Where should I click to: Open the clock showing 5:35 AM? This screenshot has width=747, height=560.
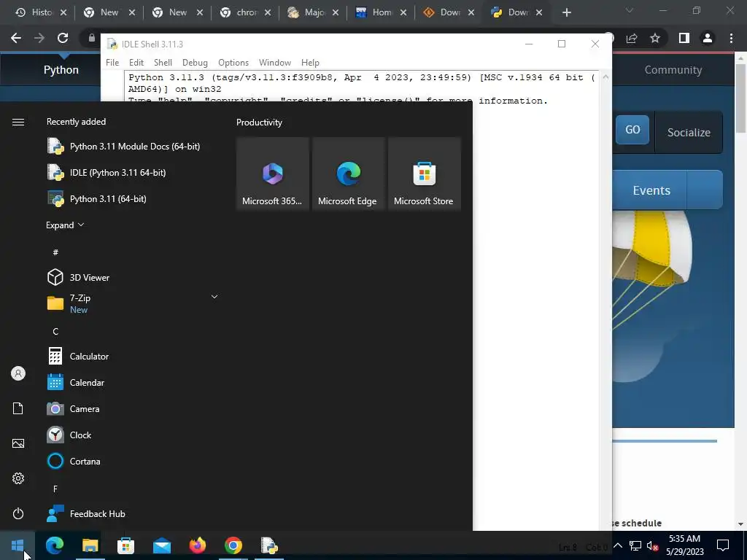(684, 545)
